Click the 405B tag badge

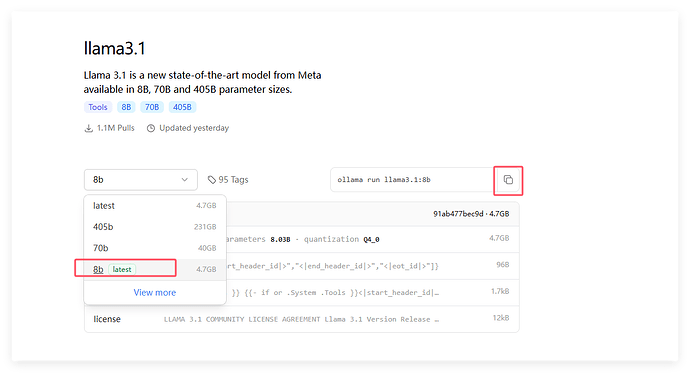182,107
